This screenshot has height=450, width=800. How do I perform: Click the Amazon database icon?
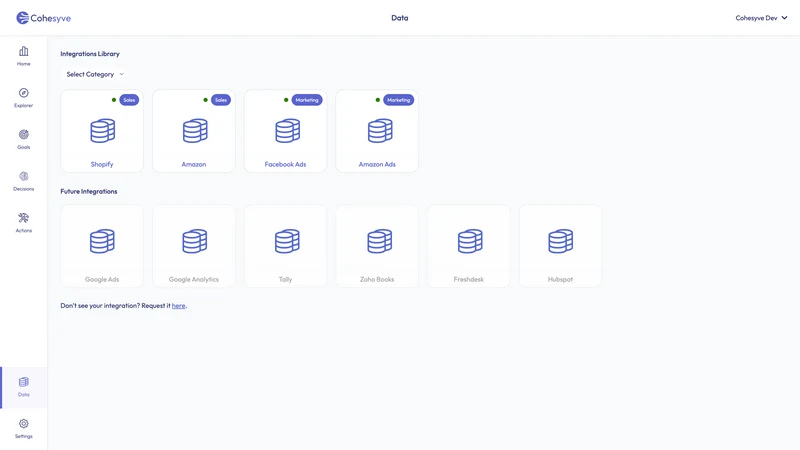click(x=195, y=131)
